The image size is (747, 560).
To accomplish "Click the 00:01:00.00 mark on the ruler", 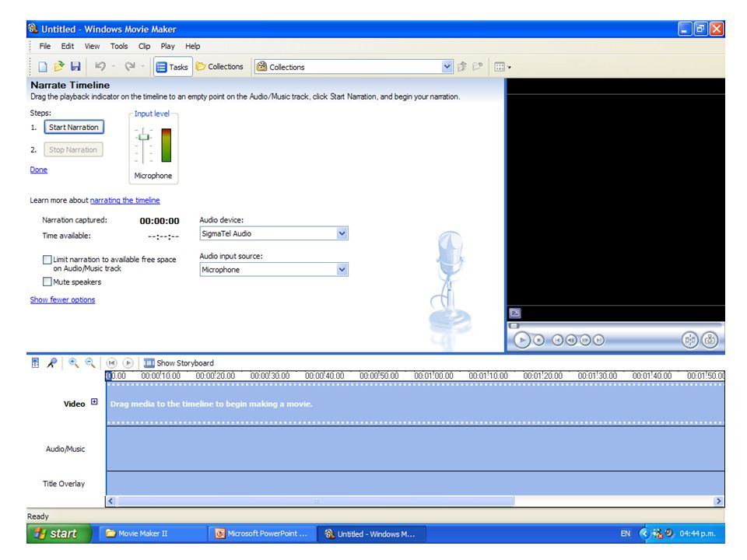I will coord(433,376).
